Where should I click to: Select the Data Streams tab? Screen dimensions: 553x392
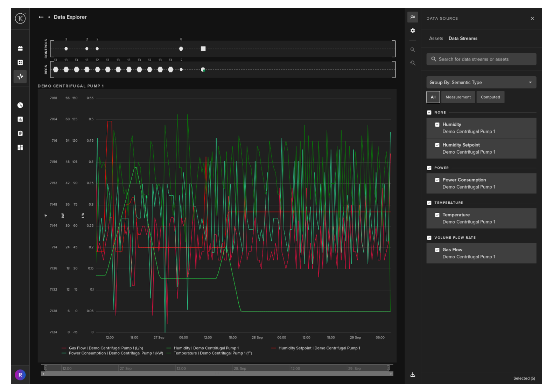[463, 38]
